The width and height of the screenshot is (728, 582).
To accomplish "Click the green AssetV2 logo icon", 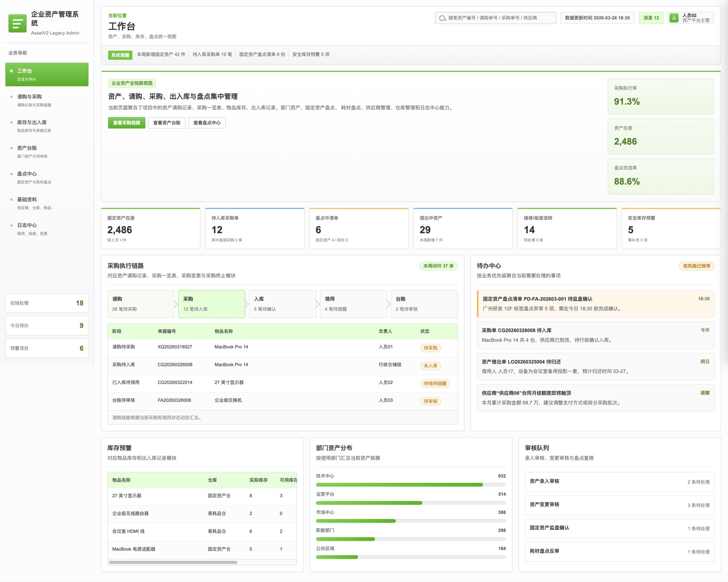I will 17,23.
